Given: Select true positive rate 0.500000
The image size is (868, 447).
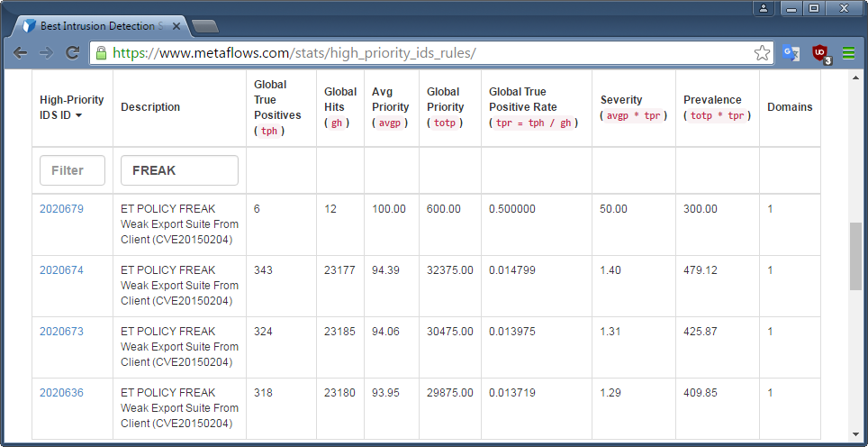Looking at the screenshot, I should 512,209.
